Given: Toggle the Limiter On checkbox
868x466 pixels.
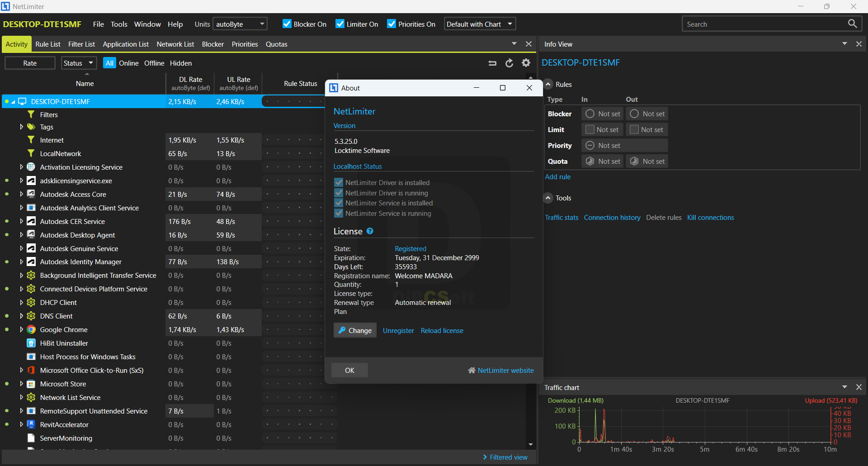Looking at the screenshot, I should (x=340, y=24).
